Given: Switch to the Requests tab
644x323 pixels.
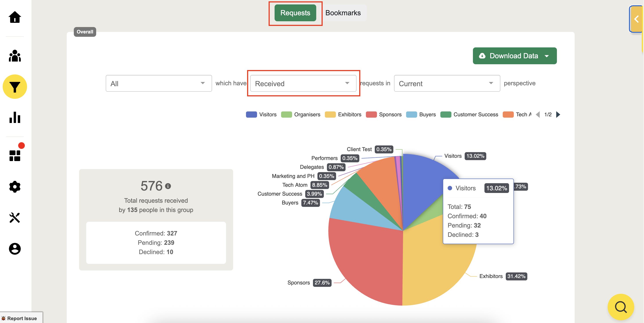Looking at the screenshot, I should click(x=295, y=13).
